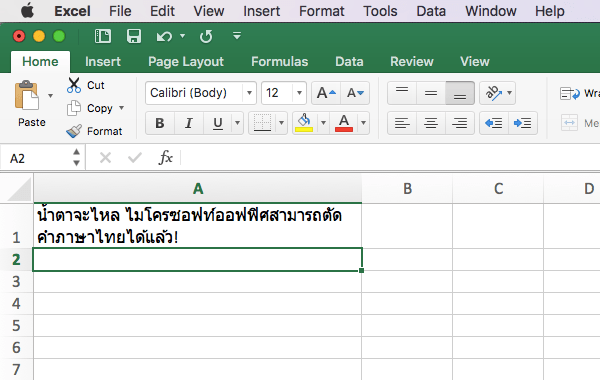
Task: Open the Edit menu in menu bar
Action: click(162, 11)
